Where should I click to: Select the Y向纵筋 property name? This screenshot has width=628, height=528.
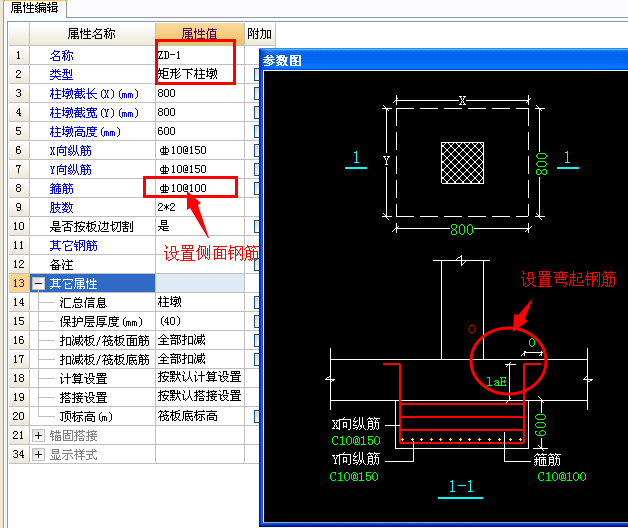coord(70,169)
